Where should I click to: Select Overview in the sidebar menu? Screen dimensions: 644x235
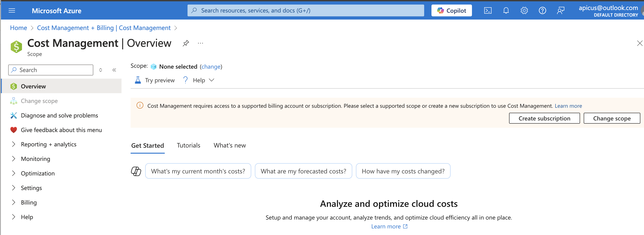[x=61, y=86]
